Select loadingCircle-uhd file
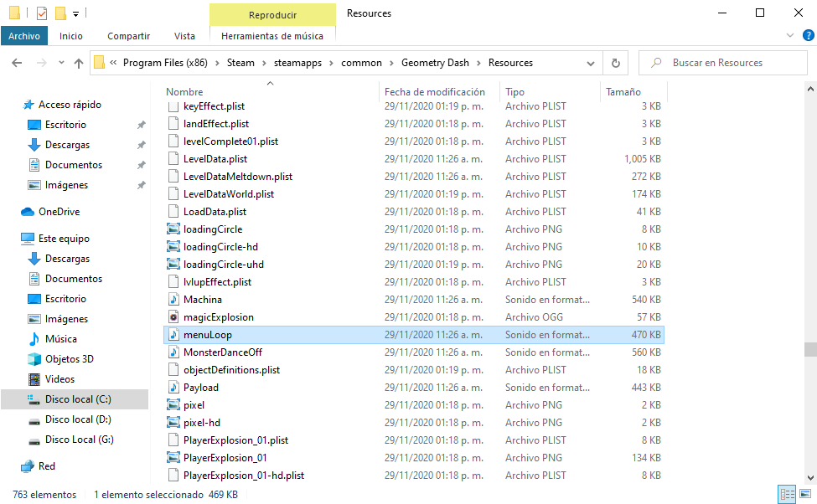Viewport: 817px width, 504px height. click(x=414, y=265)
